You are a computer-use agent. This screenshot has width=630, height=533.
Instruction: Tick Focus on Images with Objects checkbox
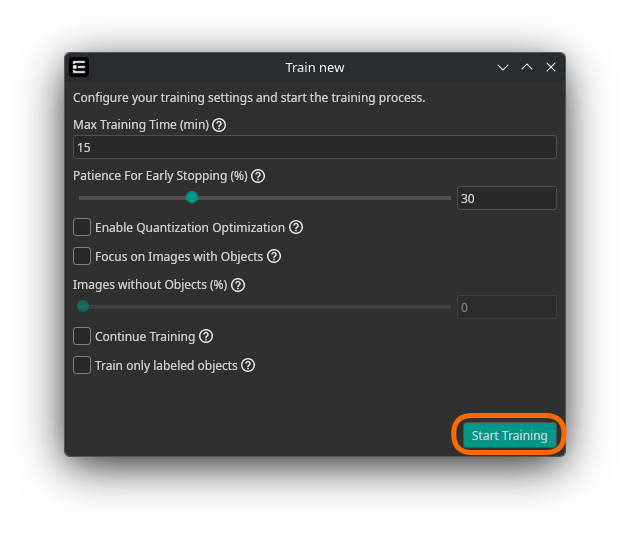pyautogui.click(x=82, y=256)
